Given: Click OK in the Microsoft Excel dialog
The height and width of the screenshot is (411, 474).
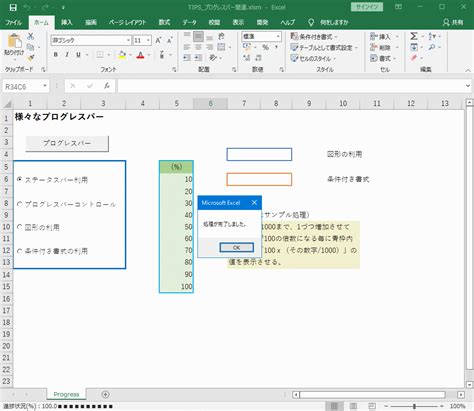Looking at the screenshot, I should [x=236, y=247].
